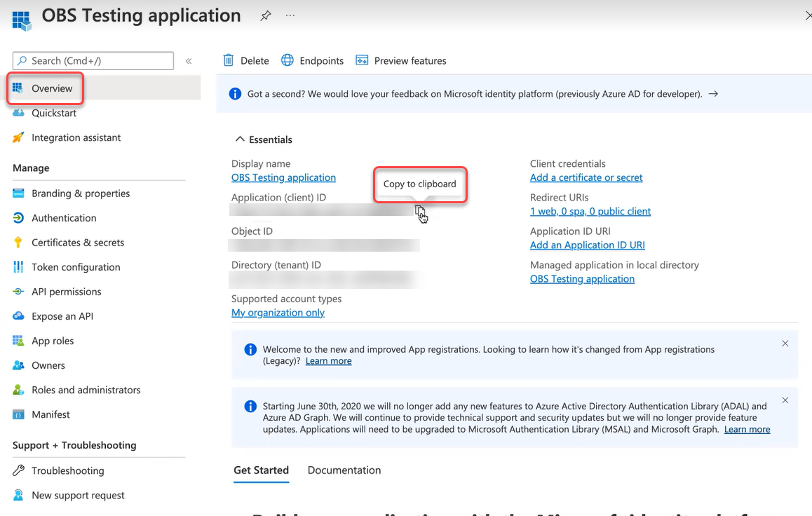Switch to the Documentation tab
The image size is (812, 516).
click(344, 470)
